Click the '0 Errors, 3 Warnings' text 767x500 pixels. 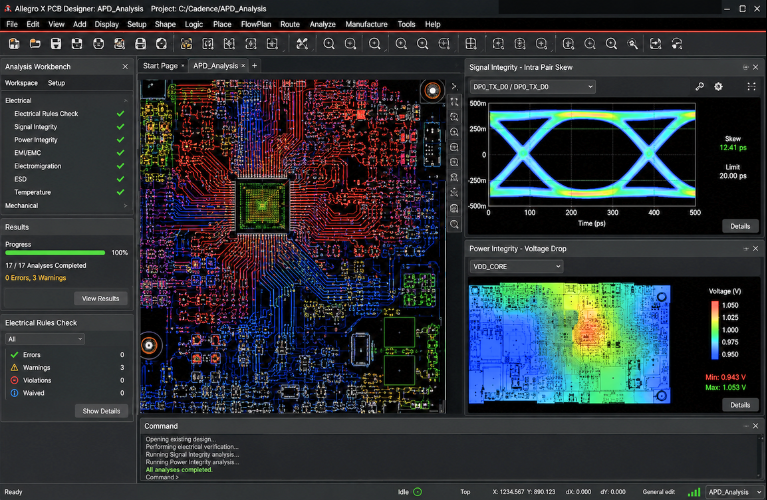[x=36, y=278]
